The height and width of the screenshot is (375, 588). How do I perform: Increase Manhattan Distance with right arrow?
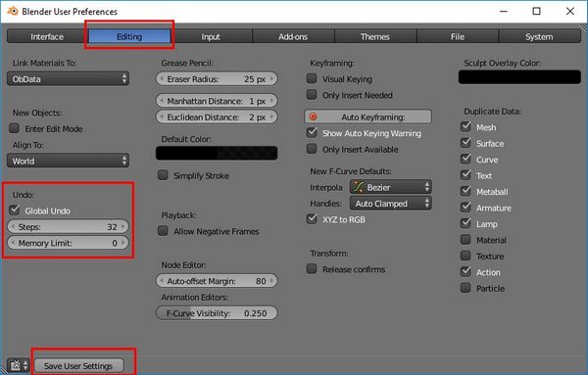pos(271,101)
